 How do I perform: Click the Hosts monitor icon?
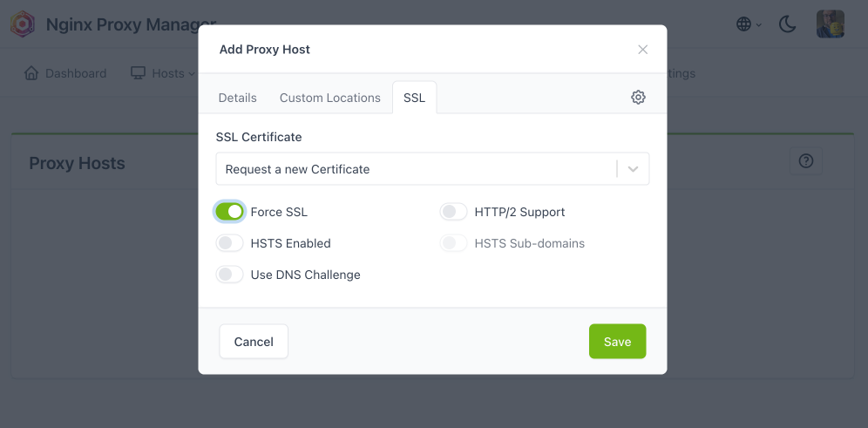pyautogui.click(x=138, y=73)
